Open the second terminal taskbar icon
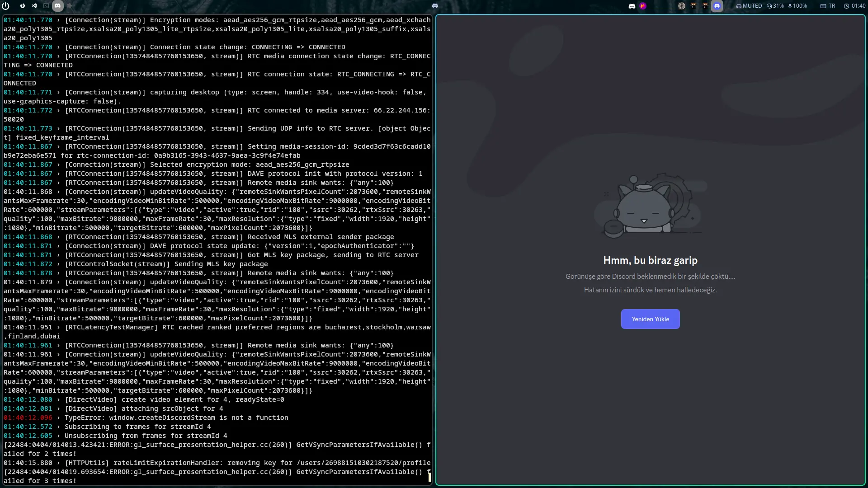 pyautogui.click(x=705, y=6)
